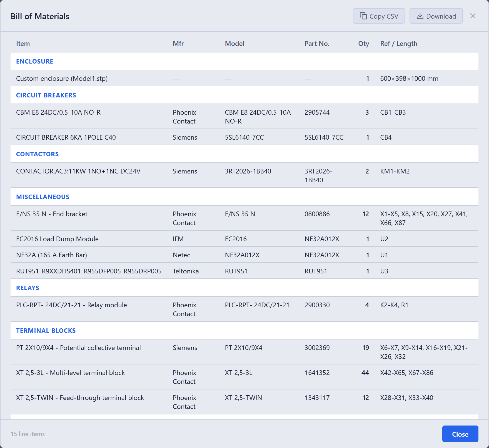Click the Bill of Materials title

coord(40,16)
